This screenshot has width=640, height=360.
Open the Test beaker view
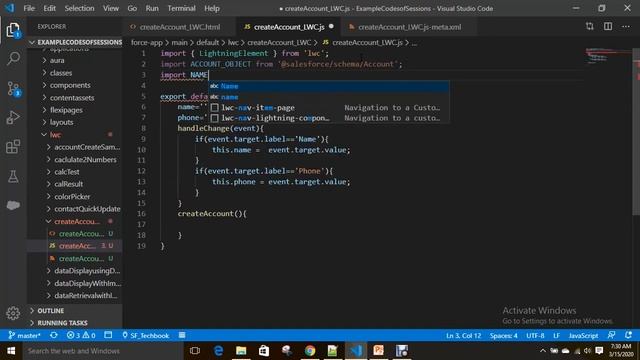tap(13, 176)
